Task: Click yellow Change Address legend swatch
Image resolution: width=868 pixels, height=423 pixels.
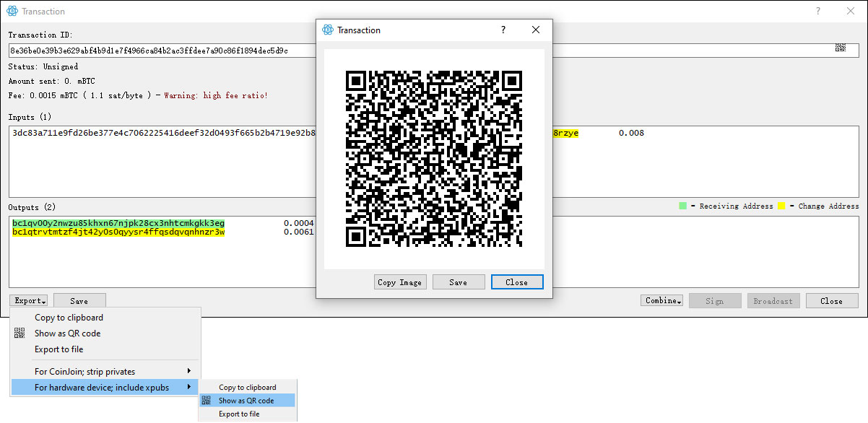Action: coord(781,206)
